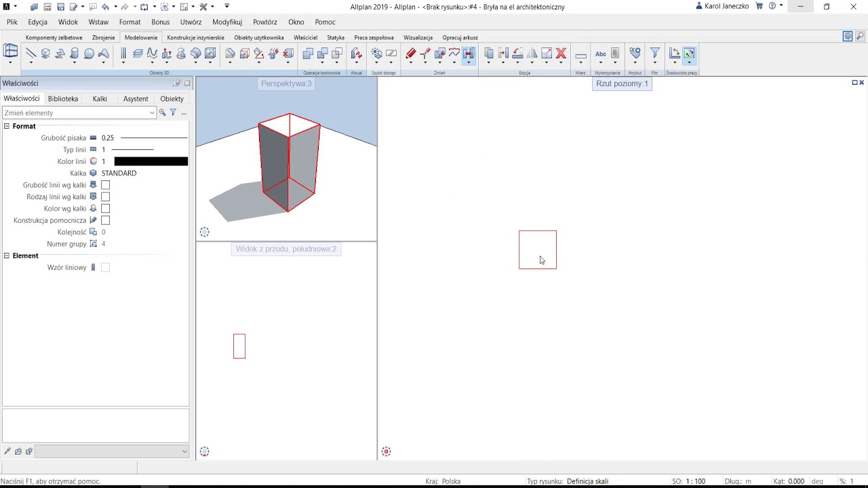
Task: Open the dropdown under the Filter icon
Action: 654,63
